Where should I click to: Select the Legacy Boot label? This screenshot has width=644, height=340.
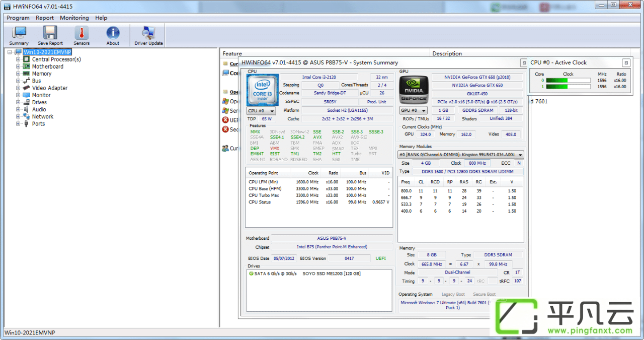click(453, 294)
